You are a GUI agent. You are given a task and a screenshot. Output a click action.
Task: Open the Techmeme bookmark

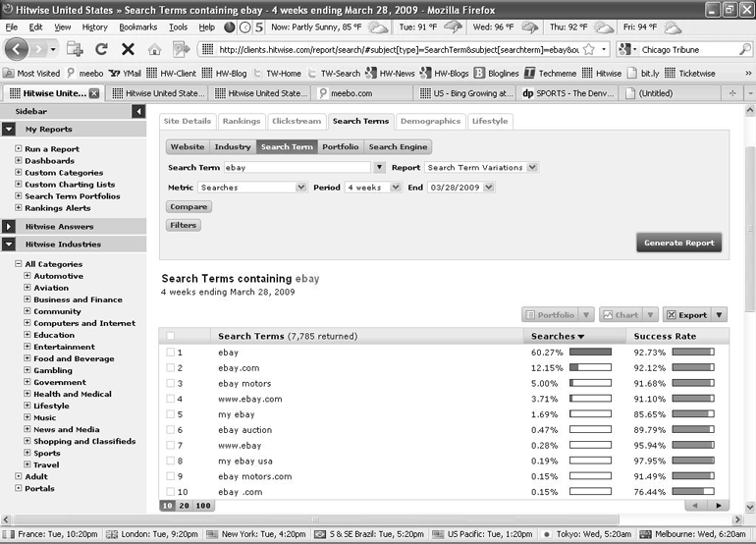tap(551, 74)
